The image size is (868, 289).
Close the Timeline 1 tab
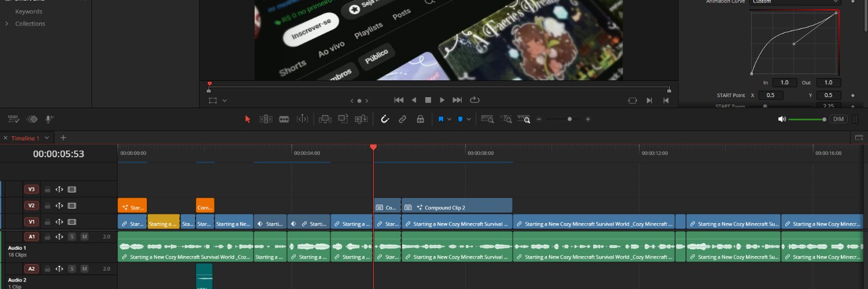tap(6, 138)
